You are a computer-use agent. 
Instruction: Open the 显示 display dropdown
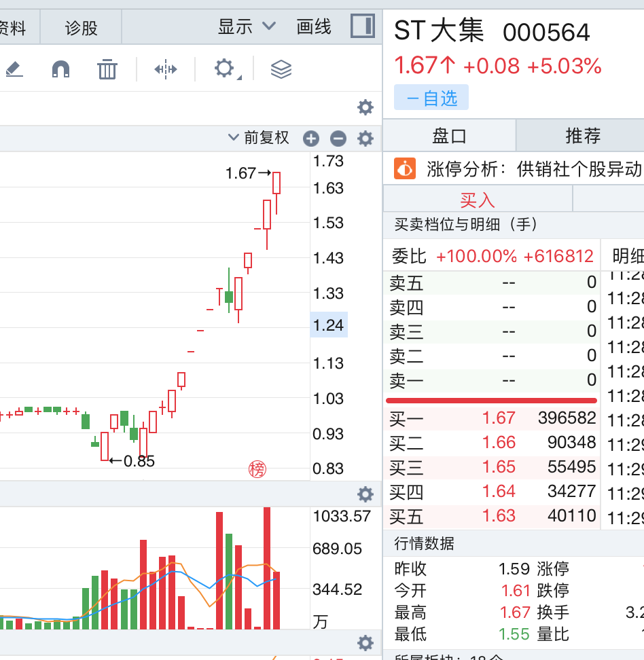pyautogui.click(x=247, y=26)
